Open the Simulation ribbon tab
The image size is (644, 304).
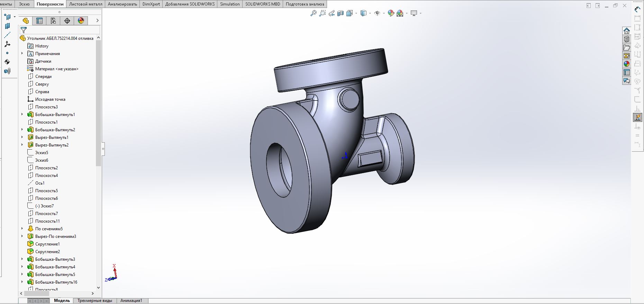(230, 4)
